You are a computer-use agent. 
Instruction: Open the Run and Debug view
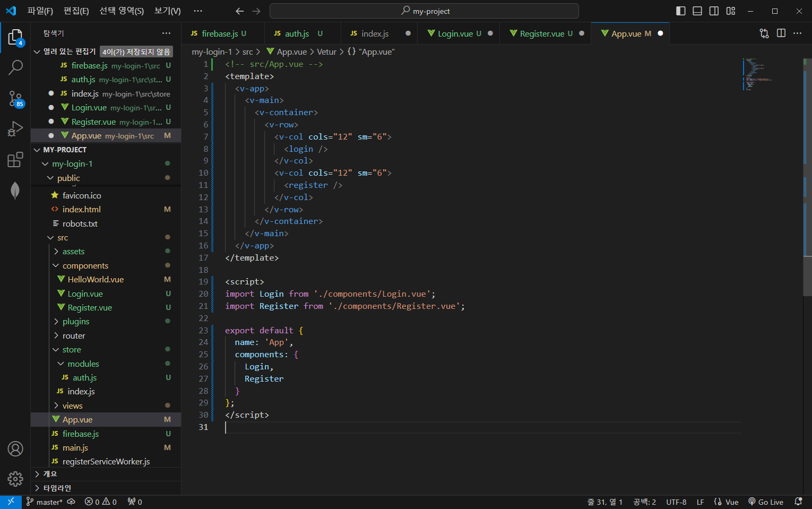15,129
